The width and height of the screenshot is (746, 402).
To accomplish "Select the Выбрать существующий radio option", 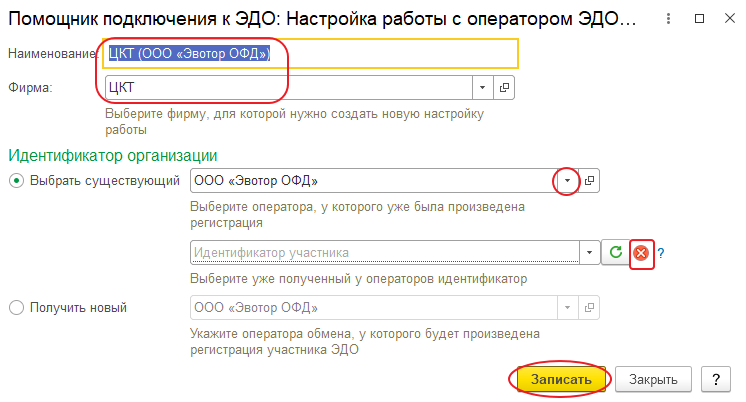I will click(16, 180).
